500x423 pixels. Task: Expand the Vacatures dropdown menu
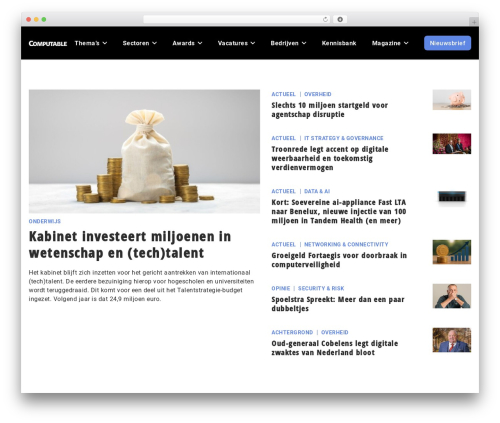[x=236, y=43]
